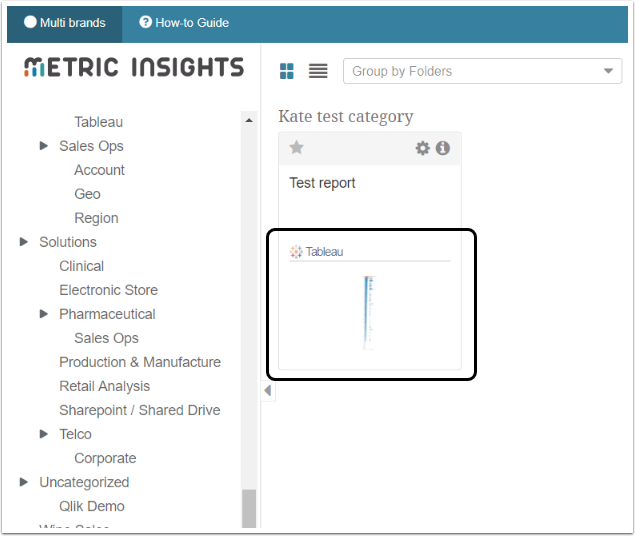The width and height of the screenshot is (635, 536).
Task: Expand the Solutions tree node
Action: point(24,242)
